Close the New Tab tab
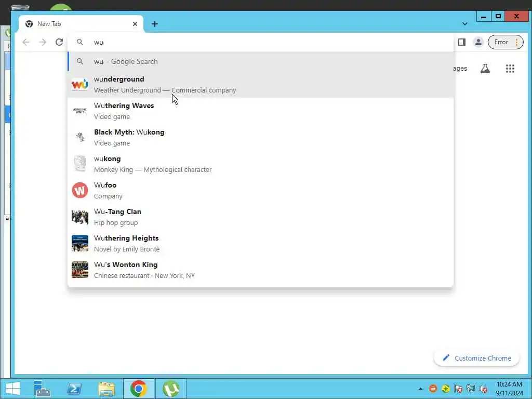This screenshot has height=399, width=532. (135, 24)
